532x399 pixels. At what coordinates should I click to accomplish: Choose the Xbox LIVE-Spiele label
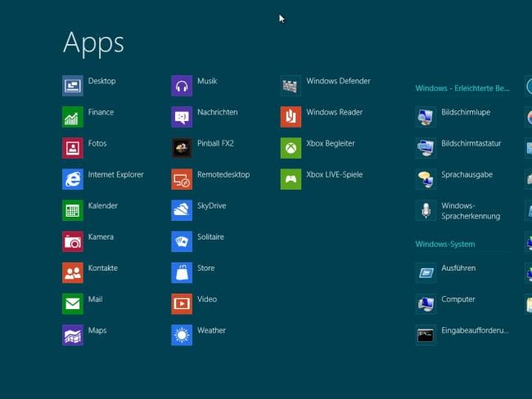point(335,175)
